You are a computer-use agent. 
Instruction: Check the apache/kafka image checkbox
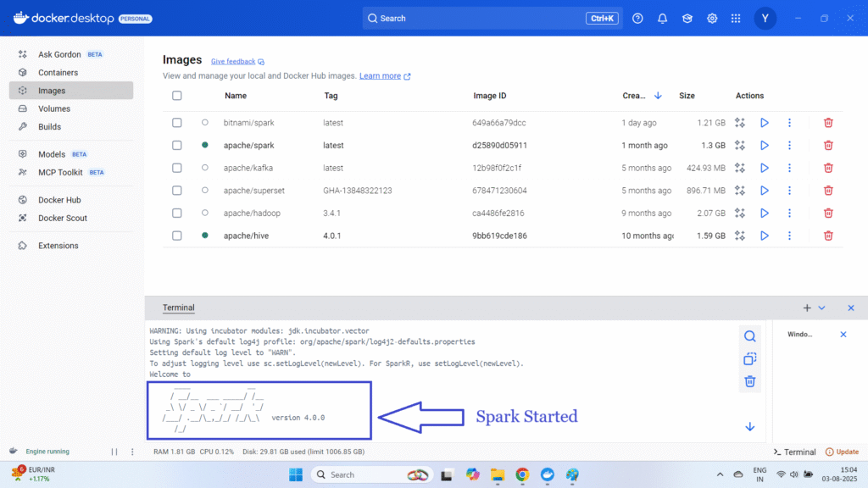coord(176,168)
